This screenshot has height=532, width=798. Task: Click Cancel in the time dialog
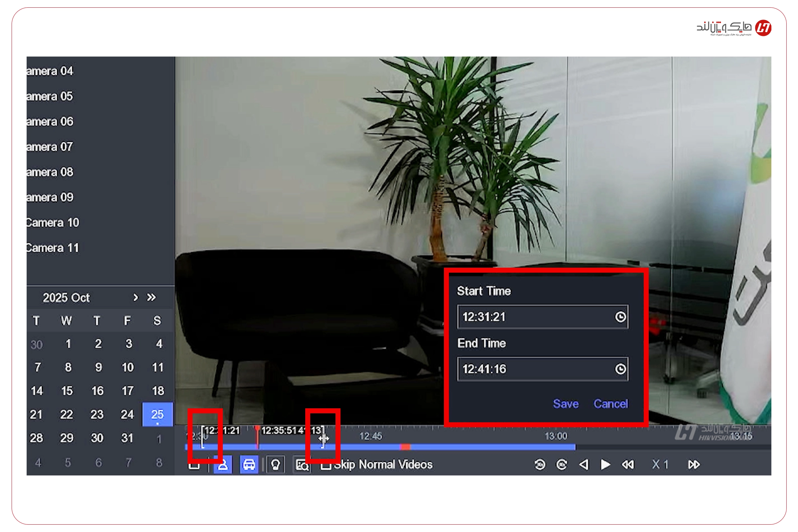pos(610,404)
